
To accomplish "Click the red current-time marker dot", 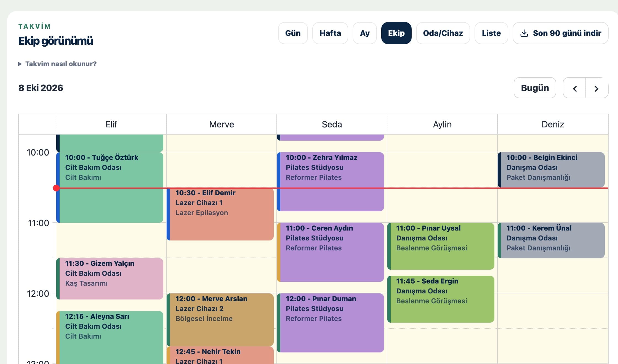I will click(x=56, y=188).
